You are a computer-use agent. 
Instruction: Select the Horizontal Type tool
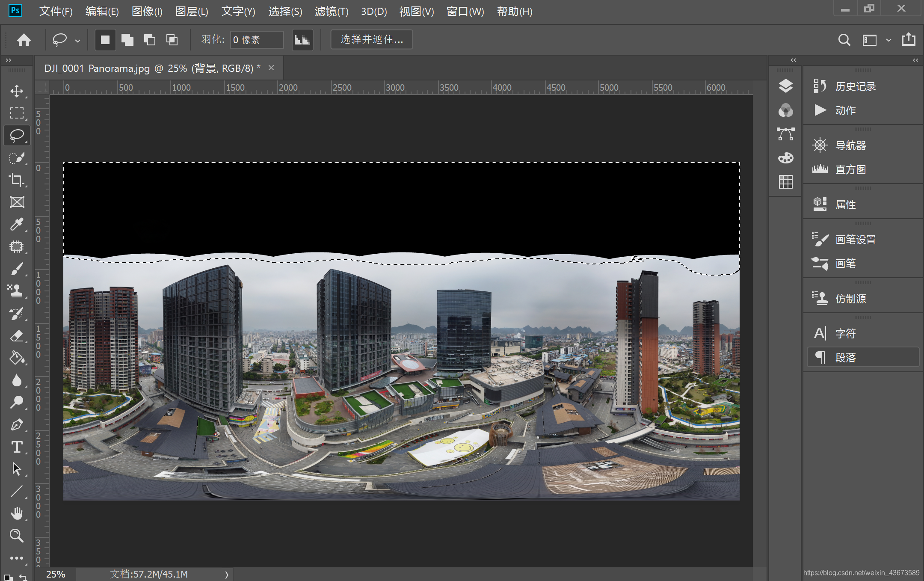pyautogui.click(x=17, y=447)
